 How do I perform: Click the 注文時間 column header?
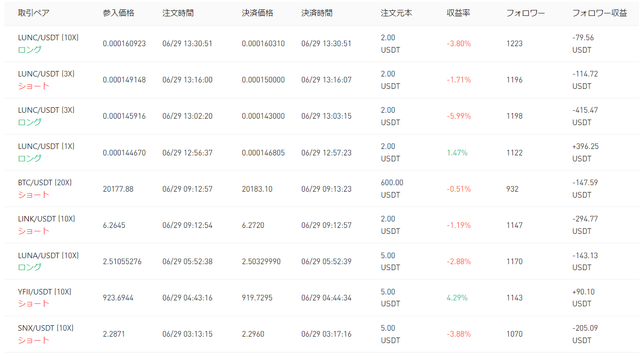tap(178, 13)
